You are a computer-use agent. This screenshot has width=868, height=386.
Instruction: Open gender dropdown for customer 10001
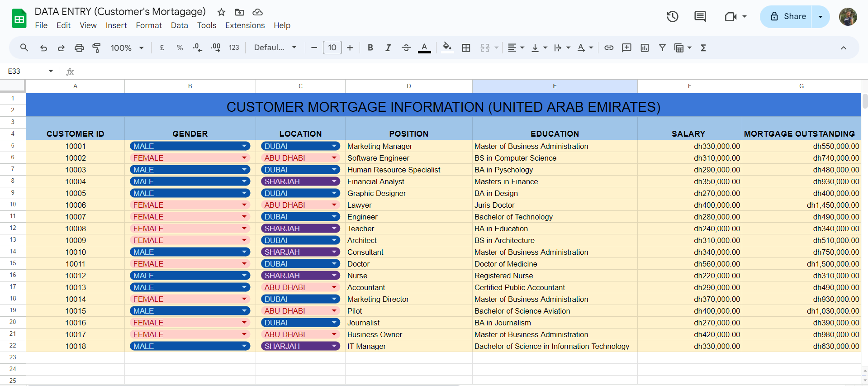click(244, 146)
